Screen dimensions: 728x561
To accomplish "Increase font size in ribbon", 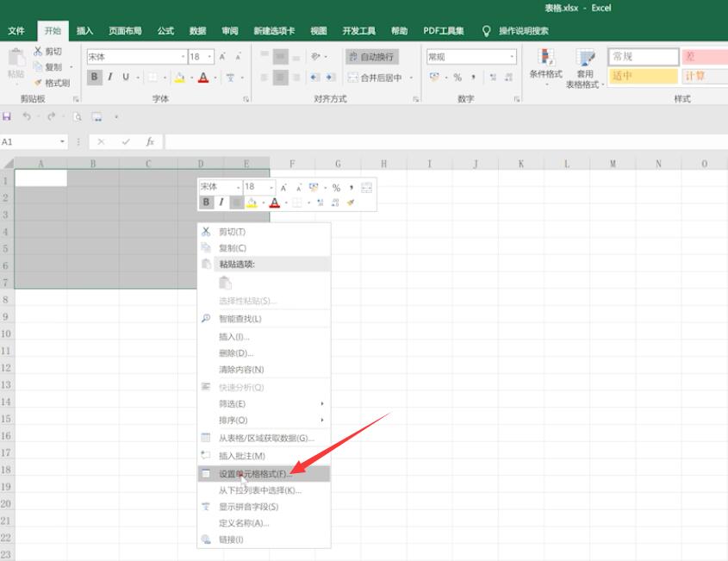I will 222,57.
